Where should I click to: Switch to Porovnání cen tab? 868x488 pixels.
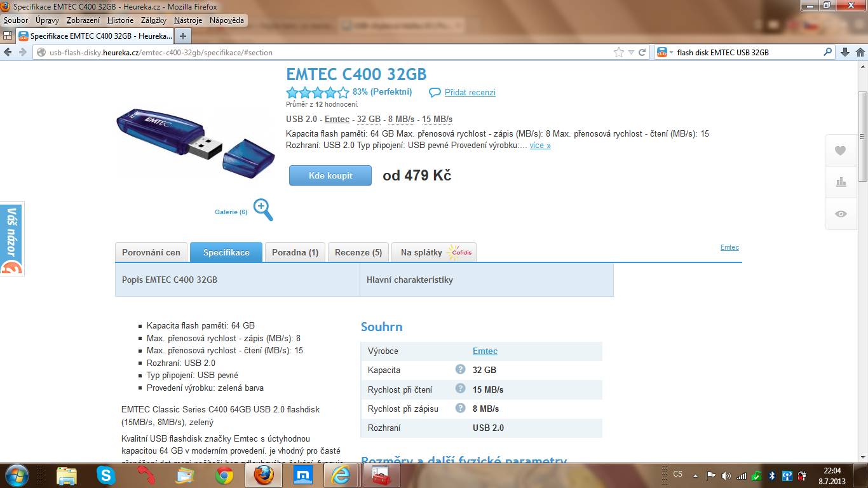[x=151, y=252]
